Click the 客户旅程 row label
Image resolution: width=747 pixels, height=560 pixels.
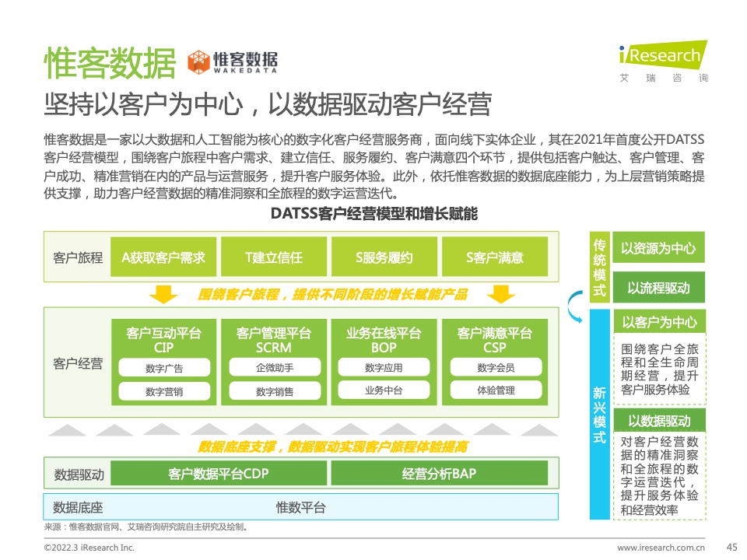point(78,257)
